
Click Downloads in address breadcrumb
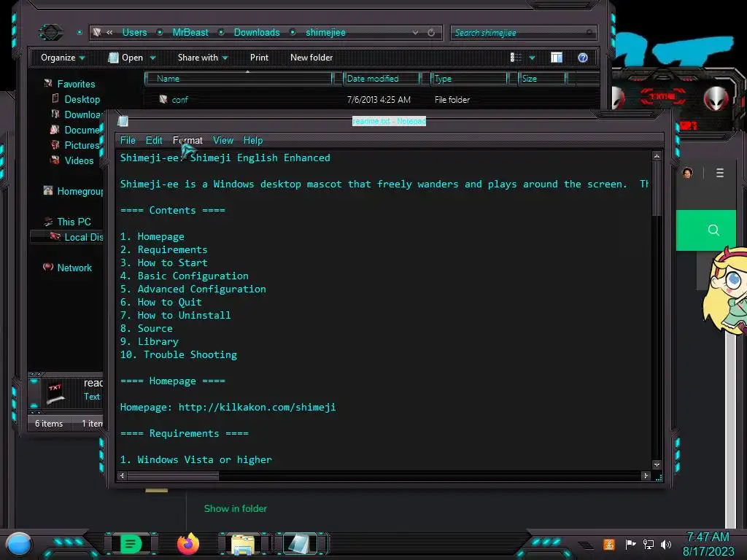[257, 32]
